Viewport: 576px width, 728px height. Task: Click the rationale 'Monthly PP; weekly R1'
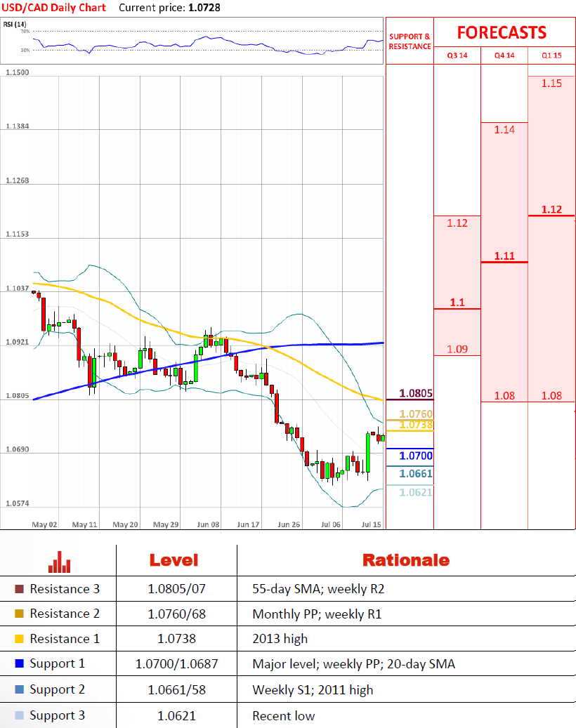317,614
